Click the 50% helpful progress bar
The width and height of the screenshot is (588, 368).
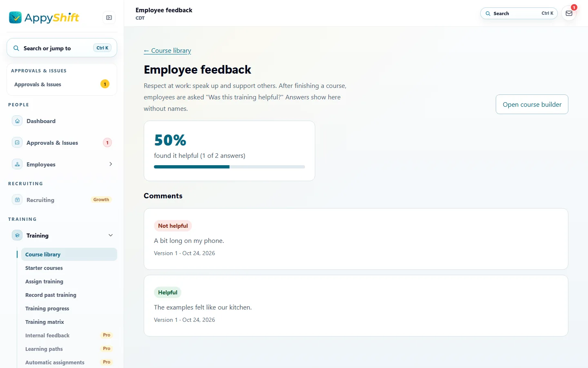click(229, 167)
